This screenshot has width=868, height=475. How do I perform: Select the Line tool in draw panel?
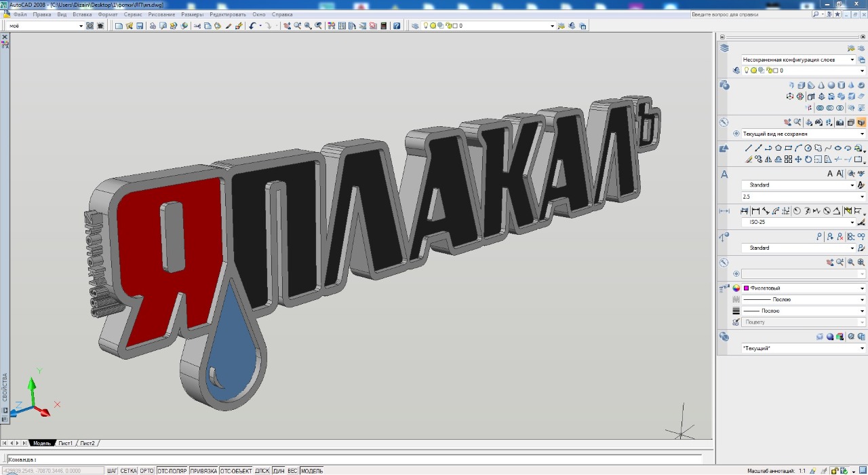point(749,148)
